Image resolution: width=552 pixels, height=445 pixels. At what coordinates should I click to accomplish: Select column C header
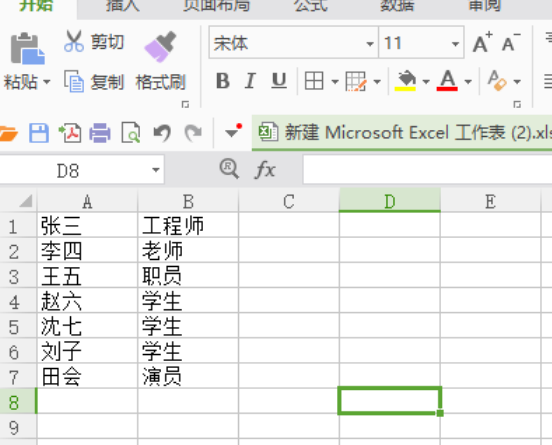tap(289, 202)
